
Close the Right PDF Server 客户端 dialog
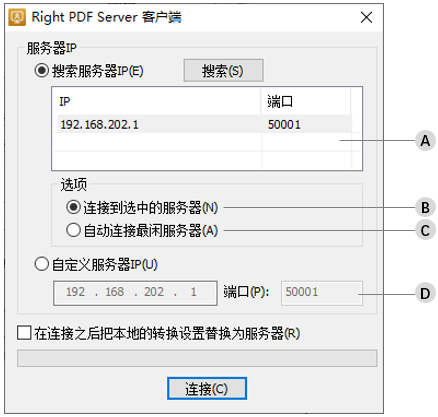coord(366,17)
